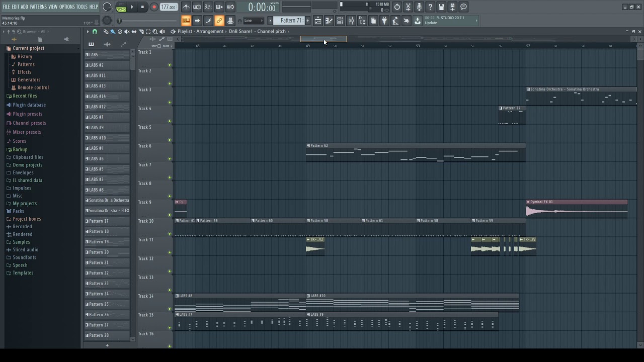
Task: Enable wait for input before recording
Action: click(x=197, y=7)
